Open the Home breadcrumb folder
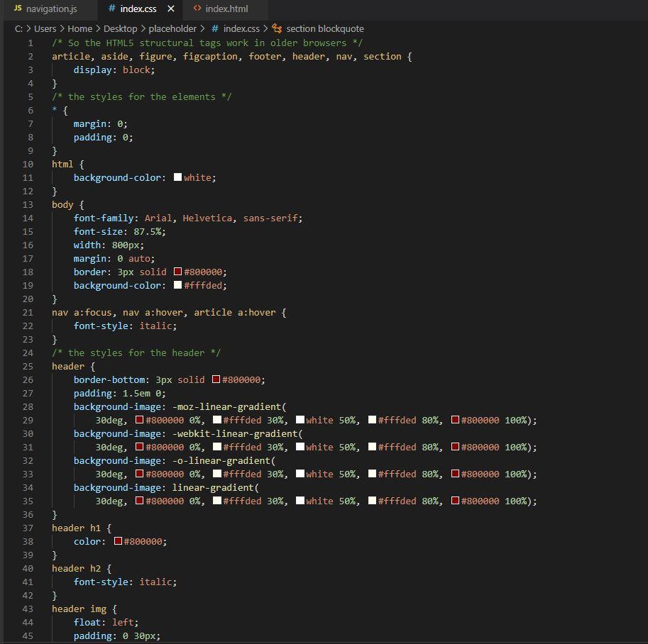This screenshot has width=648, height=644. click(79, 29)
